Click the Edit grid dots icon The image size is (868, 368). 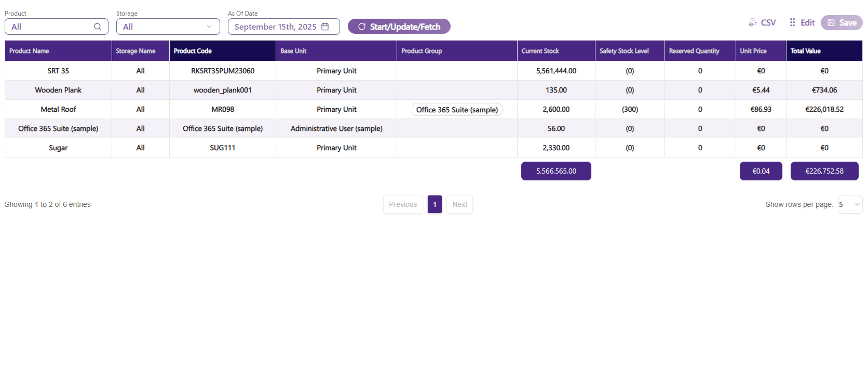pos(792,22)
